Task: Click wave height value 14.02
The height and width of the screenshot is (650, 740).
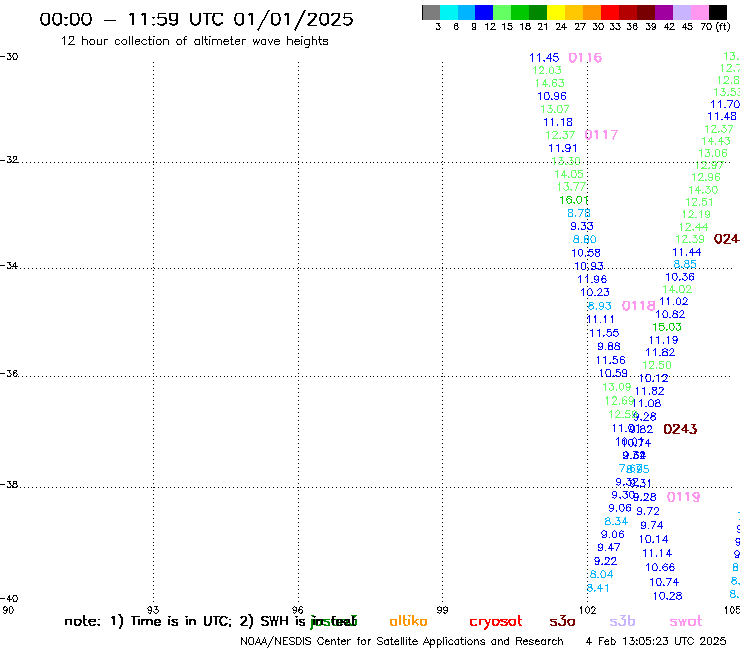Action: coord(677,289)
